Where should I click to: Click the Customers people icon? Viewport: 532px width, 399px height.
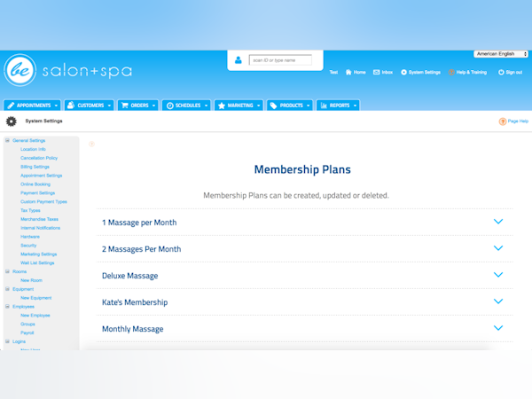point(71,106)
